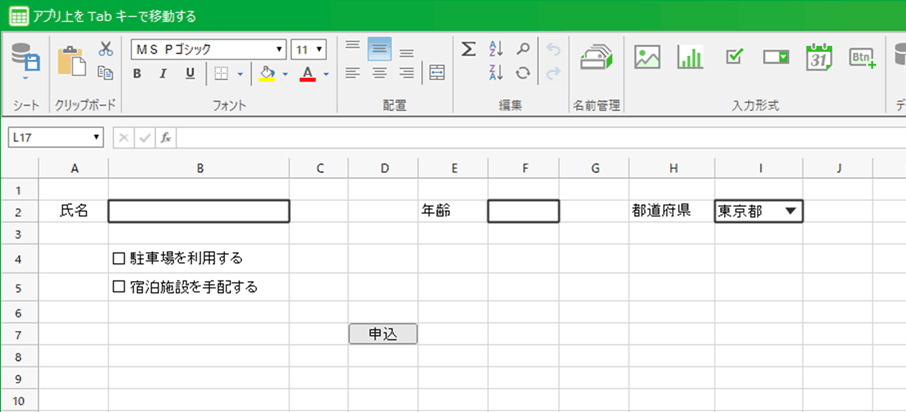This screenshot has height=412, width=906.
Task: Sort ascending with the A-Z icon
Action: point(496,49)
